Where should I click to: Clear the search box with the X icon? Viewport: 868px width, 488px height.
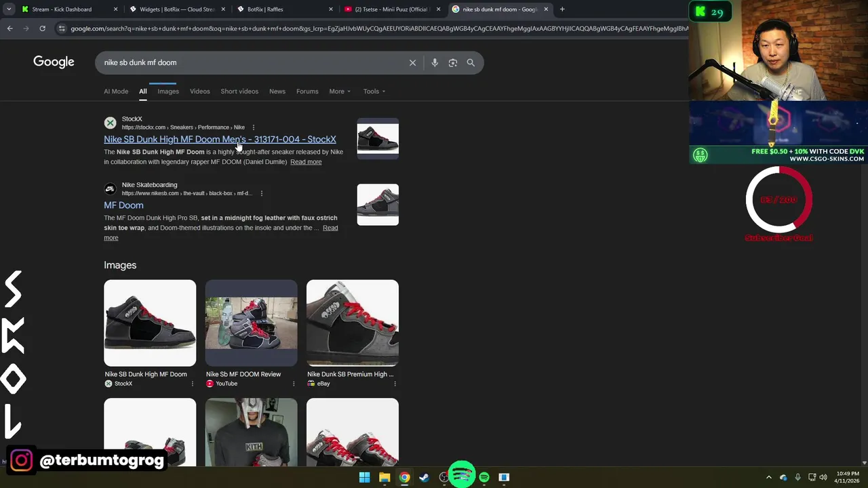click(x=412, y=62)
